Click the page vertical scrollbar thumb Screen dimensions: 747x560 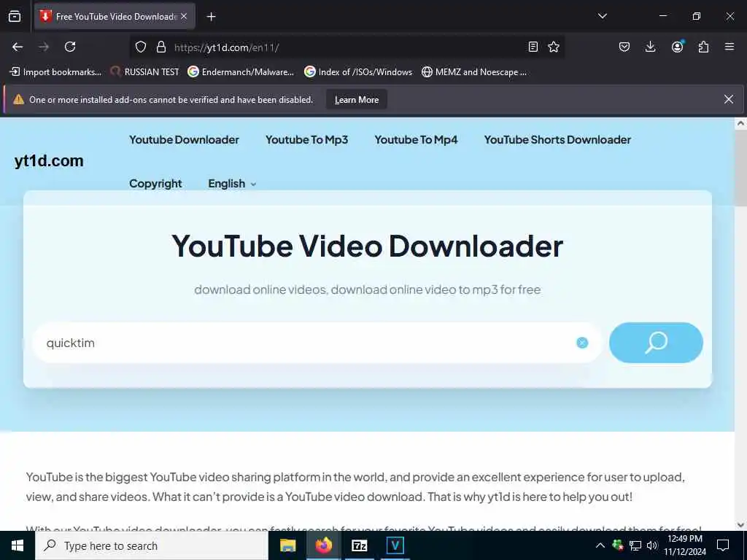pos(740,168)
